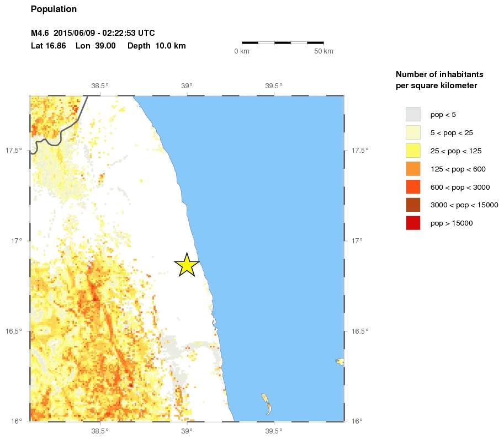Select the red 'pop > 15000' legend swatch

click(x=413, y=223)
